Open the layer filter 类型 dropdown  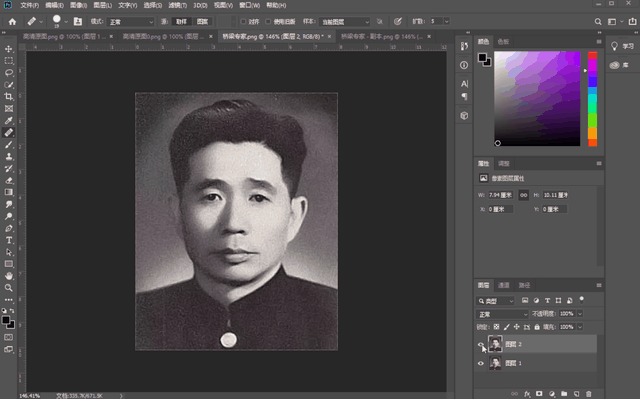(x=495, y=301)
